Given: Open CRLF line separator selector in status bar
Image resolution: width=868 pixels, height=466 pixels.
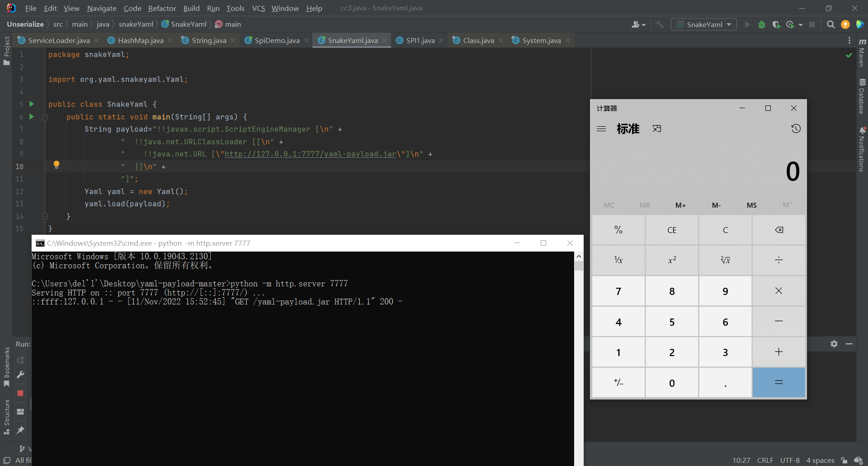Looking at the screenshot, I should coord(765,460).
